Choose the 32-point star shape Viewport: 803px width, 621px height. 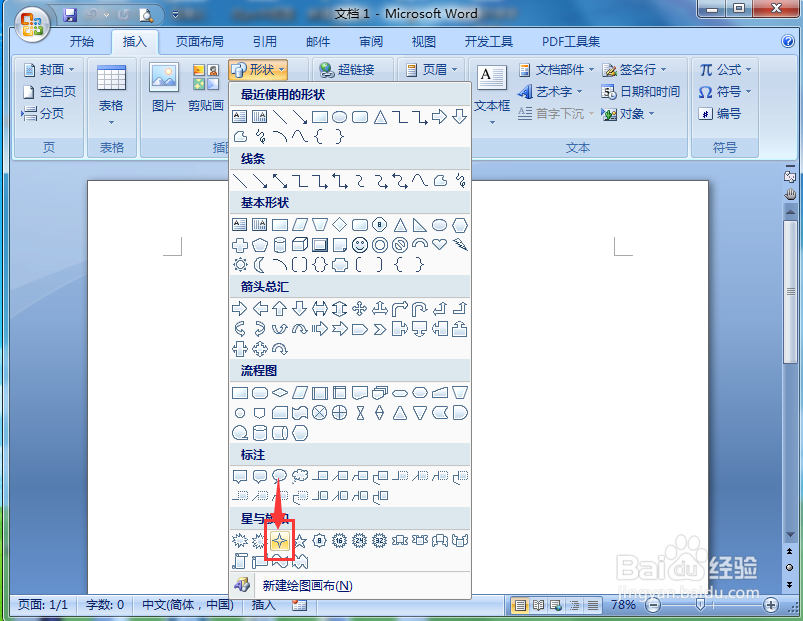coord(379,541)
